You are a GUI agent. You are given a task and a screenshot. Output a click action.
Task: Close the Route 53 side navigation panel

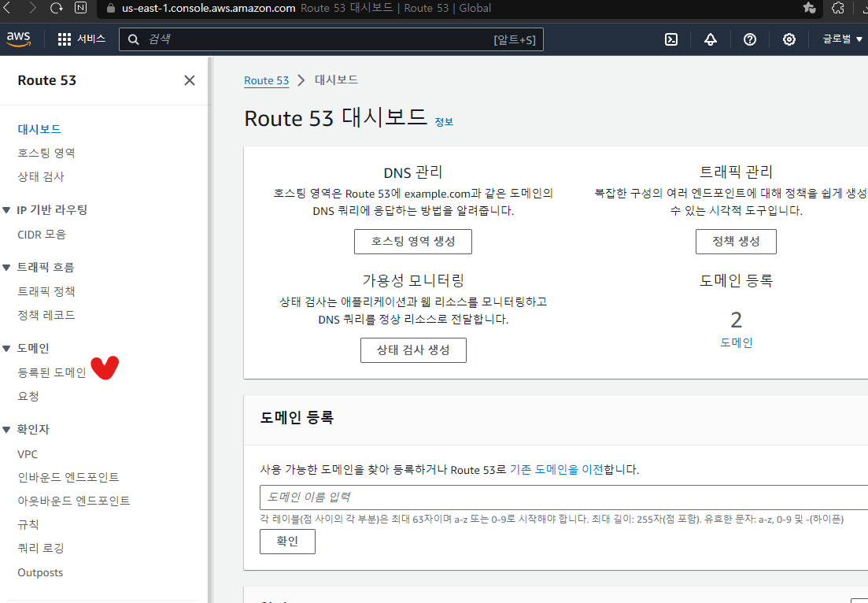pos(190,80)
